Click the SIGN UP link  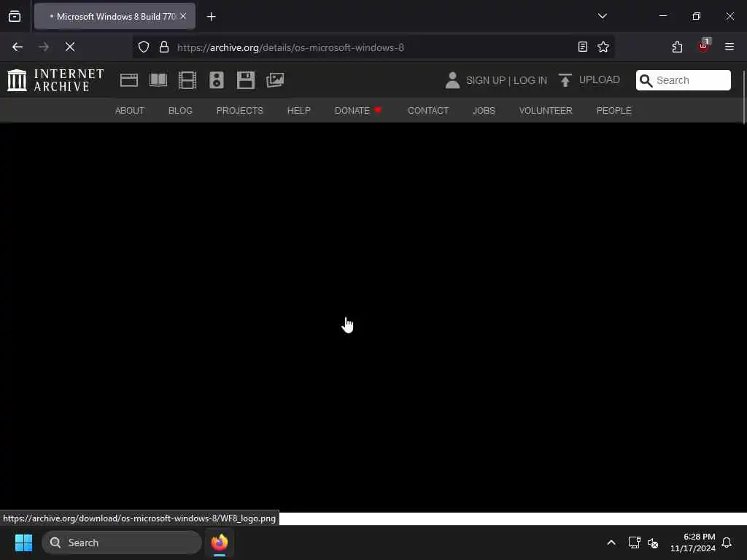pyautogui.click(x=485, y=80)
